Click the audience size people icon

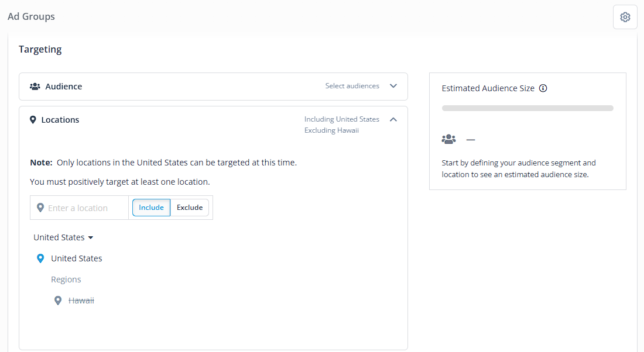[448, 140]
